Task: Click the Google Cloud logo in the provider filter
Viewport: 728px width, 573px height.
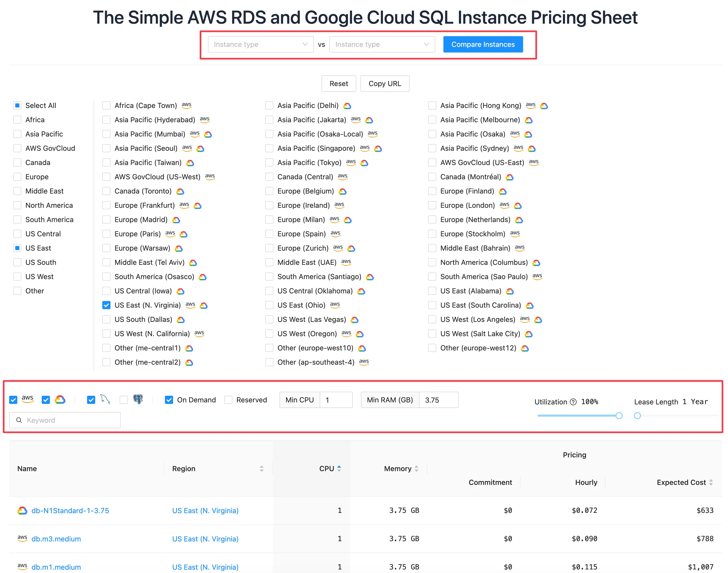Action: coord(60,400)
